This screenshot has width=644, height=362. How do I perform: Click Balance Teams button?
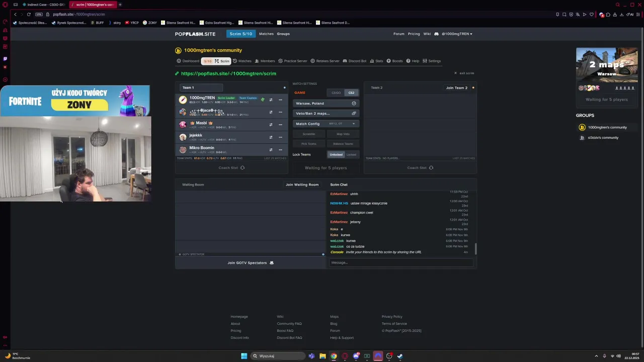(343, 144)
